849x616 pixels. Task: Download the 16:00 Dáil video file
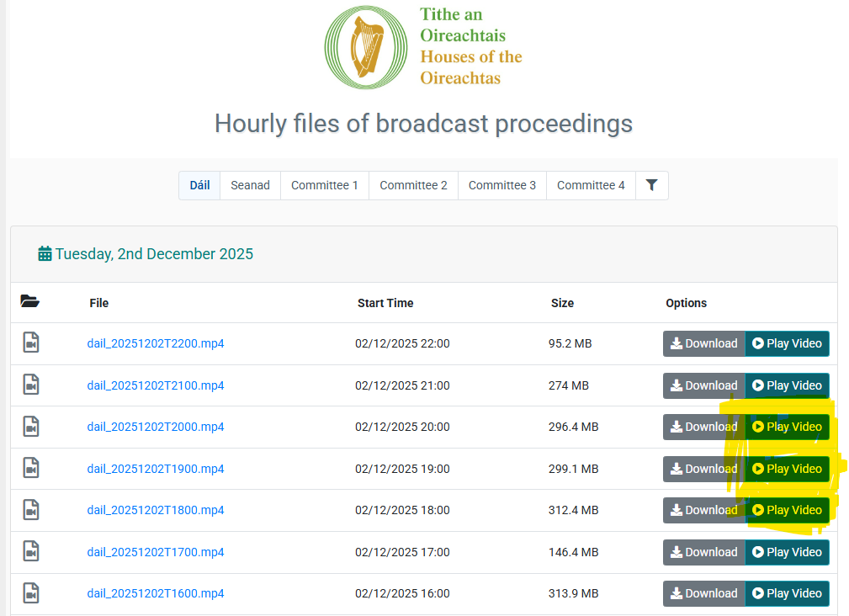coord(703,593)
